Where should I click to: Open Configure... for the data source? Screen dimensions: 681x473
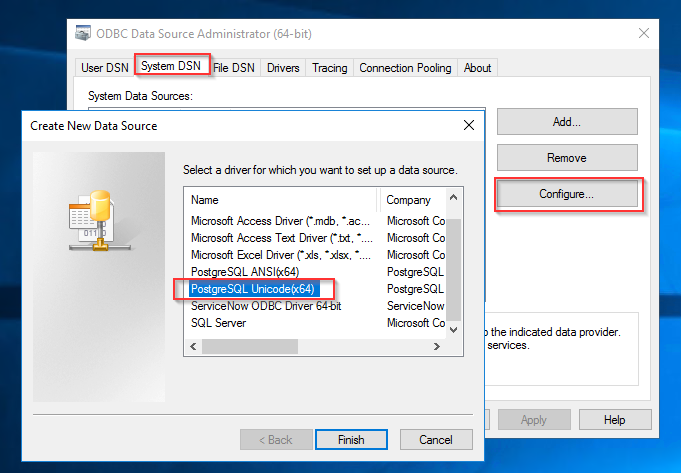tap(567, 194)
